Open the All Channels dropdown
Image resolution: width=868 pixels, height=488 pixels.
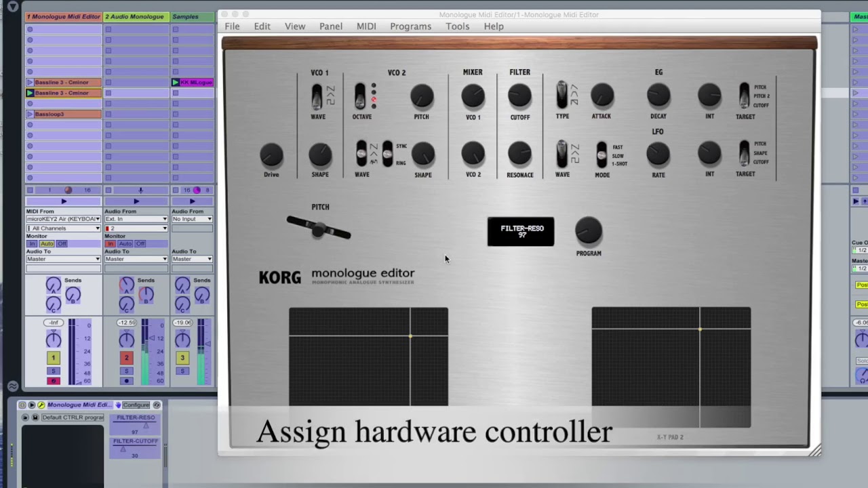point(64,228)
